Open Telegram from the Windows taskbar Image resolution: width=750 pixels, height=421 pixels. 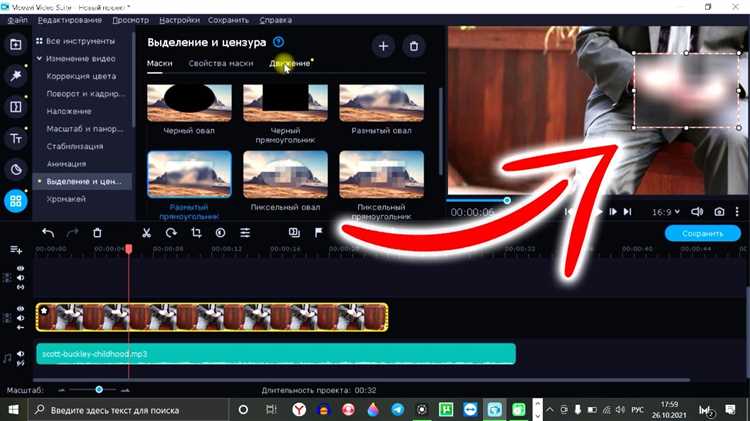[397, 410]
